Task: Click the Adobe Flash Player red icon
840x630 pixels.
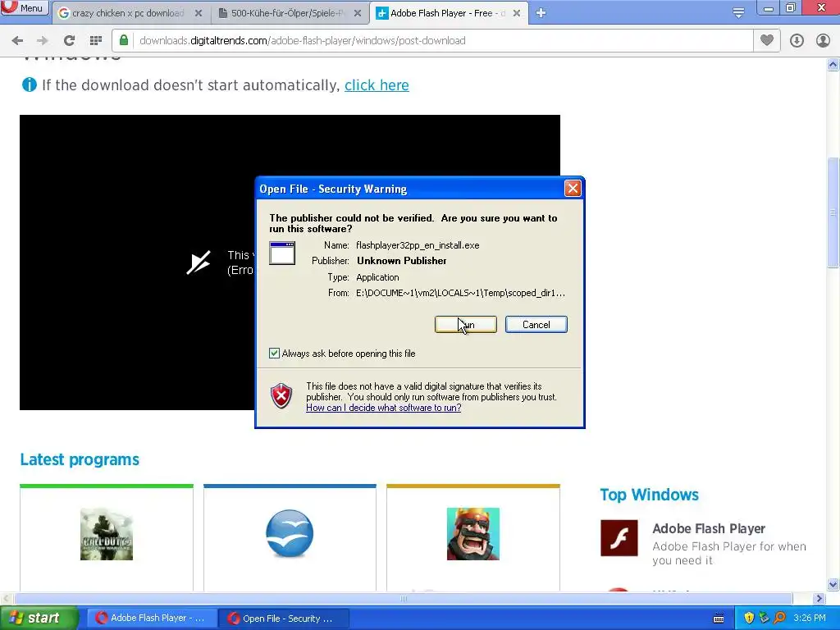Action: 619,538
